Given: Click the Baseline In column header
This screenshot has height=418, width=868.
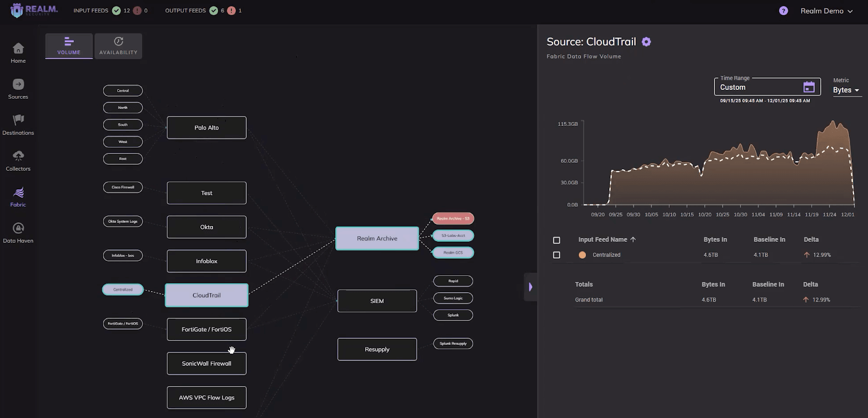Looking at the screenshot, I should click(769, 240).
